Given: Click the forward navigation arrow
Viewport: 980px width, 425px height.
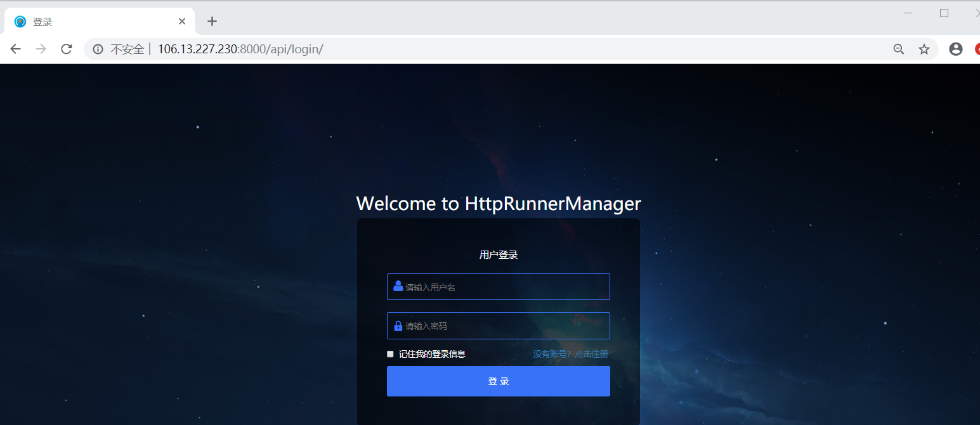Looking at the screenshot, I should click(x=41, y=49).
